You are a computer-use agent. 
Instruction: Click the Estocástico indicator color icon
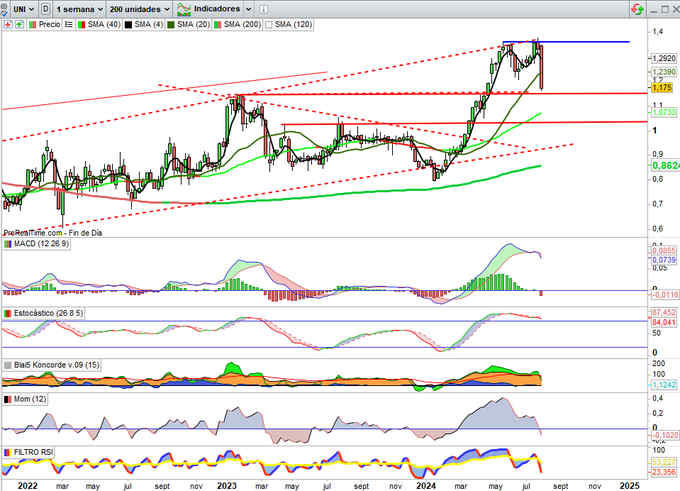(8, 313)
